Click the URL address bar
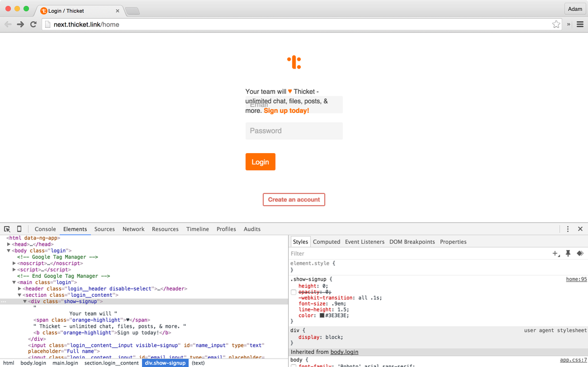Viewport: 588px width, 367px height. tap(301, 24)
